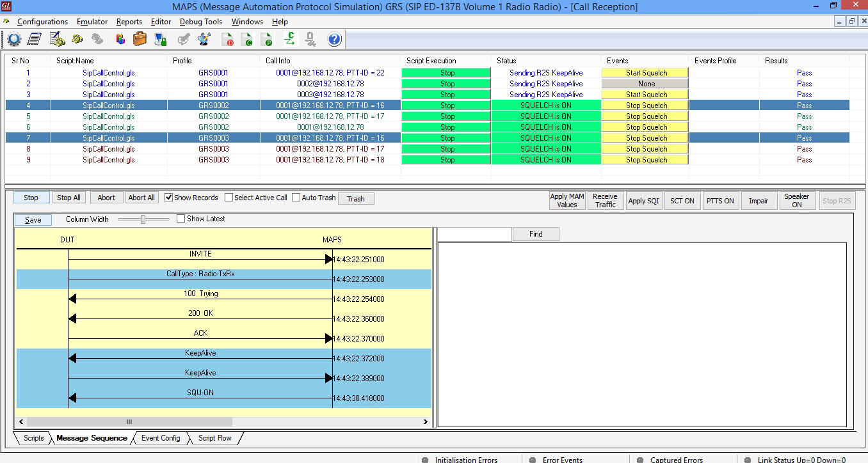Open the Configurations menu

(x=42, y=22)
